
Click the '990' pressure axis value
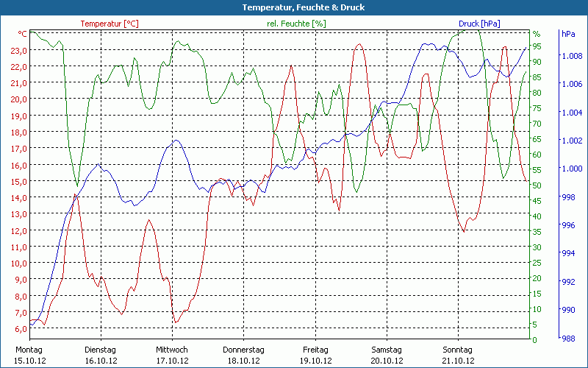point(568,310)
